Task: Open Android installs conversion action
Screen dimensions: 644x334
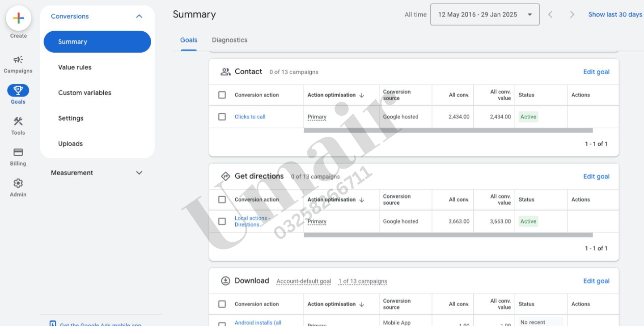Action: pos(258,323)
